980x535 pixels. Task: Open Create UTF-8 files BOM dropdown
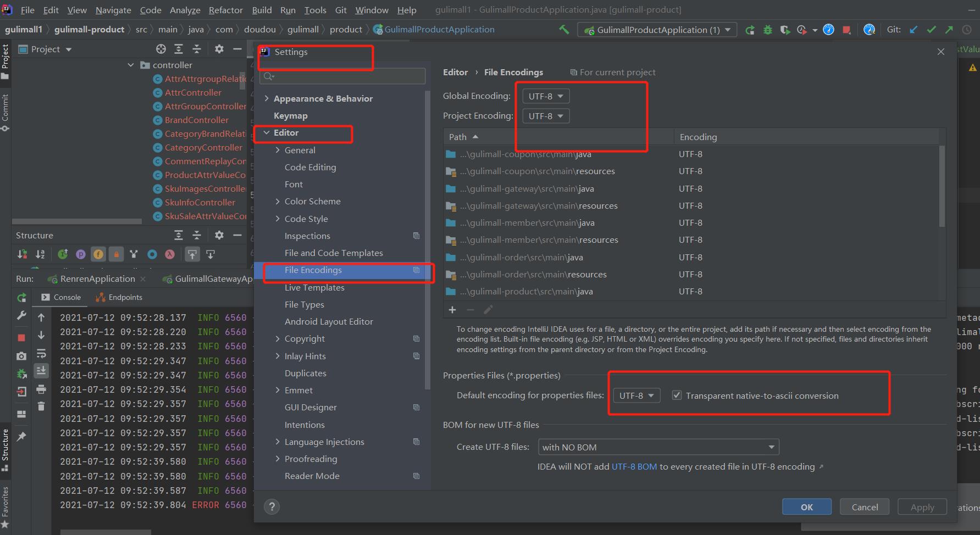click(x=658, y=447)
